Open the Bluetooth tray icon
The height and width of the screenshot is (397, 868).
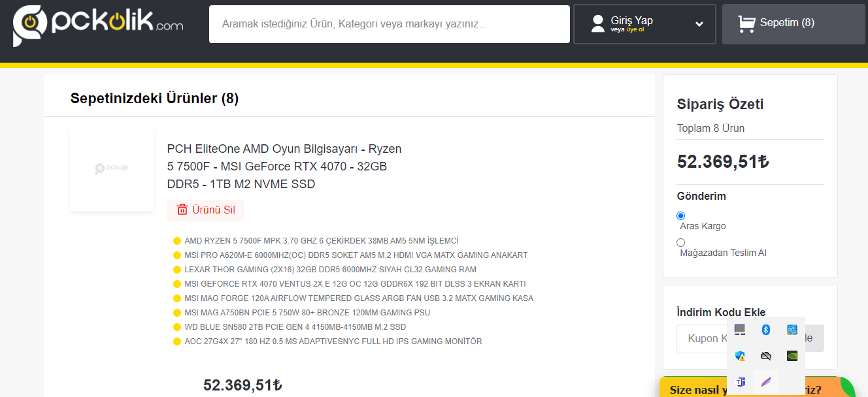pyautogui.click(x=766, y=330)
